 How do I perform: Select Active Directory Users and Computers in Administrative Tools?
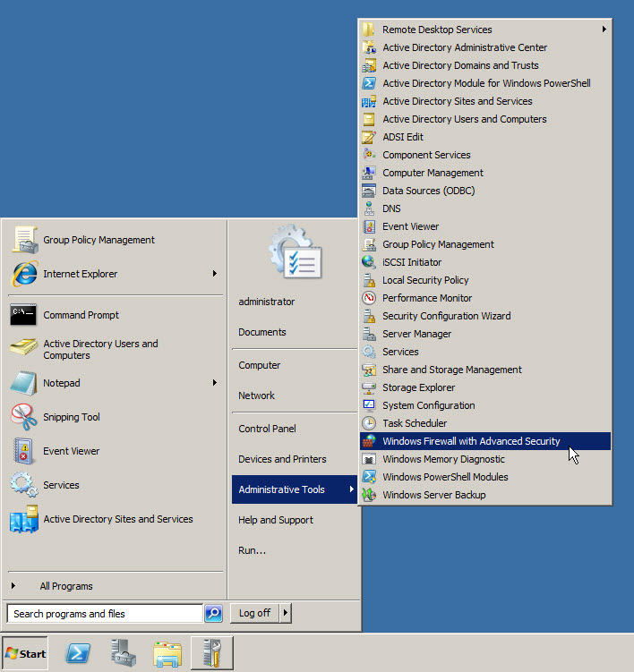(x=464, y=119)
